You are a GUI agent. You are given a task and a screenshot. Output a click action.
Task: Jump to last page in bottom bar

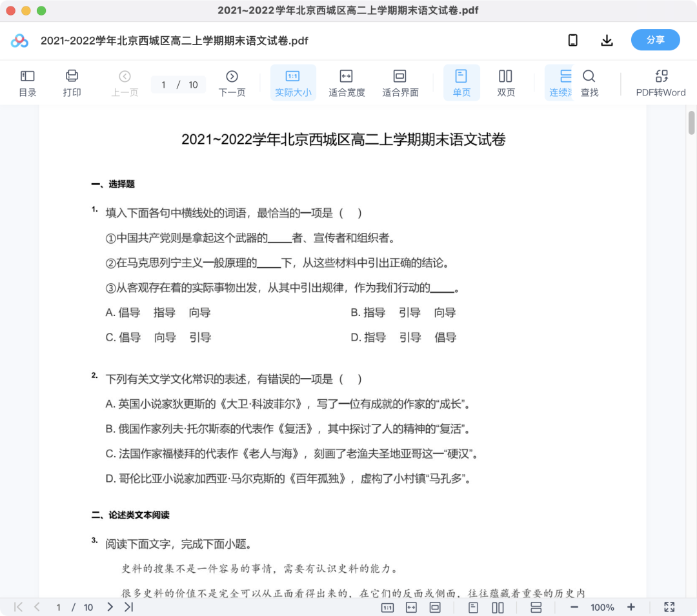click(129, 607)
